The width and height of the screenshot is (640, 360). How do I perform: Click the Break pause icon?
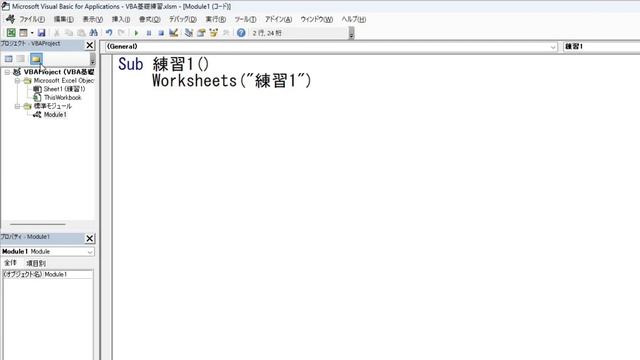tap(149, 33)
